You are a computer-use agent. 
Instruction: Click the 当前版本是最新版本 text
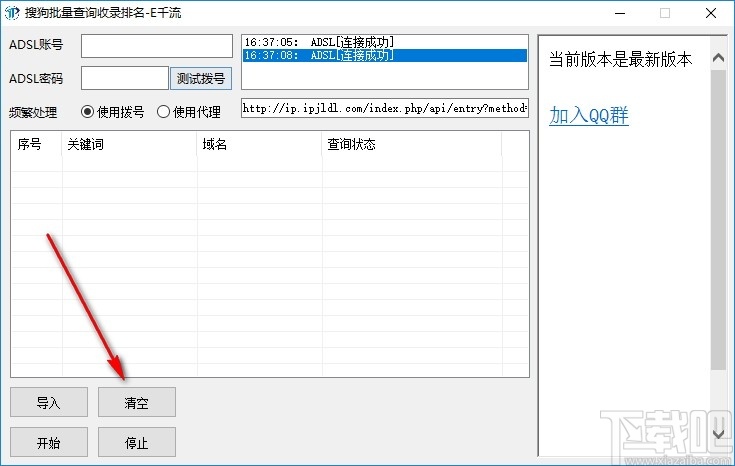620,60
